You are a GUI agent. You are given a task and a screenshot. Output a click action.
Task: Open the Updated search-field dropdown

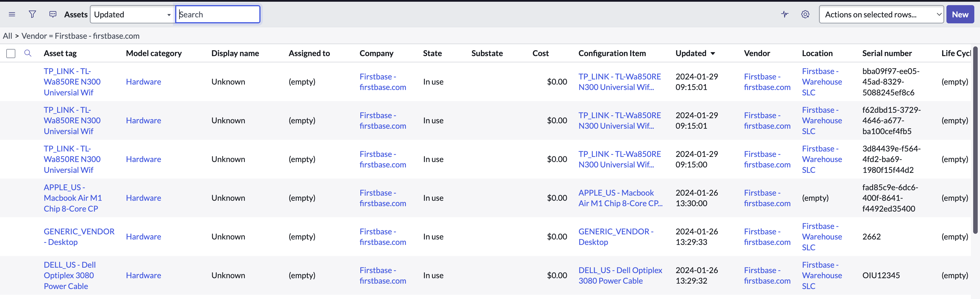point(133,15)
